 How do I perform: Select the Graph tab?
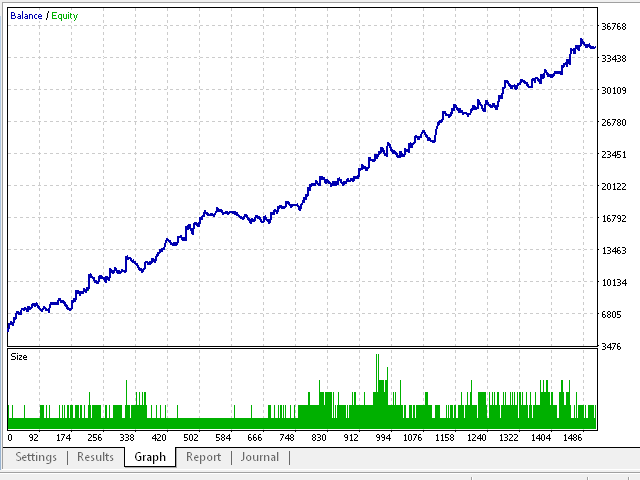tap(150, 457)
